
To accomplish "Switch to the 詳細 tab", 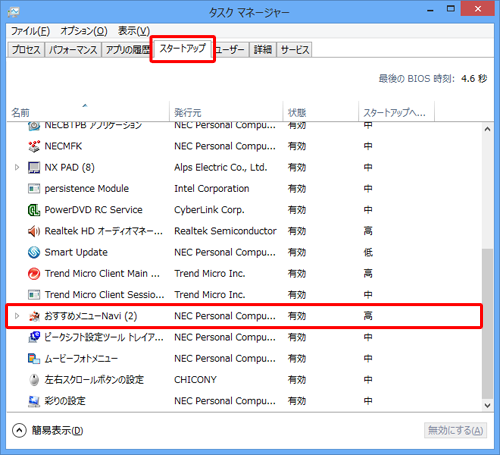I will click(x=263, y=50).
